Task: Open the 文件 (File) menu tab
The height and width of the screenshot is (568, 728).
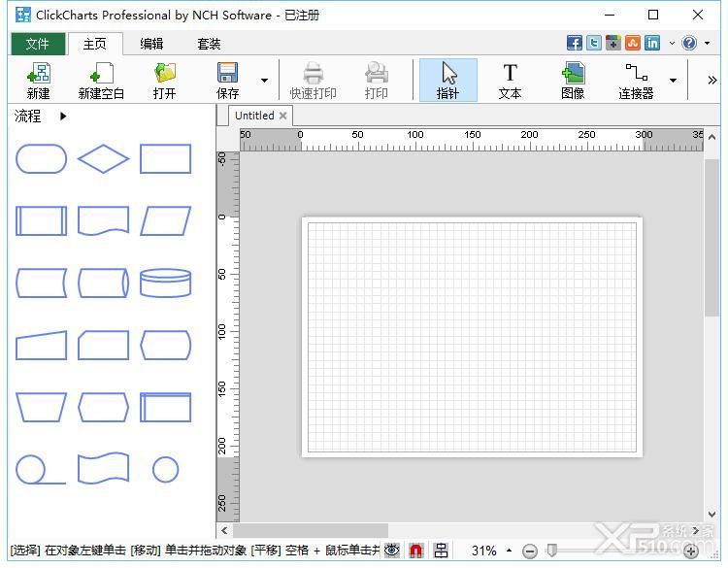Action: (38, 44)
